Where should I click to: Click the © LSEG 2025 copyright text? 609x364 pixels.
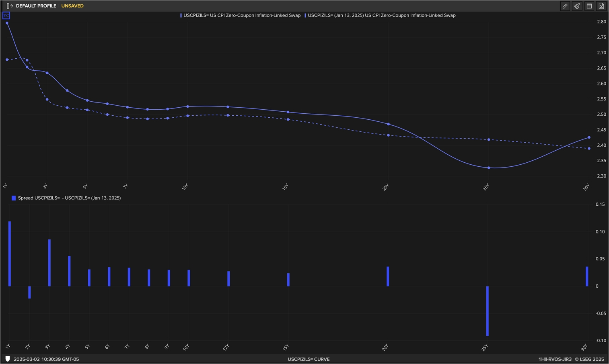589,359
